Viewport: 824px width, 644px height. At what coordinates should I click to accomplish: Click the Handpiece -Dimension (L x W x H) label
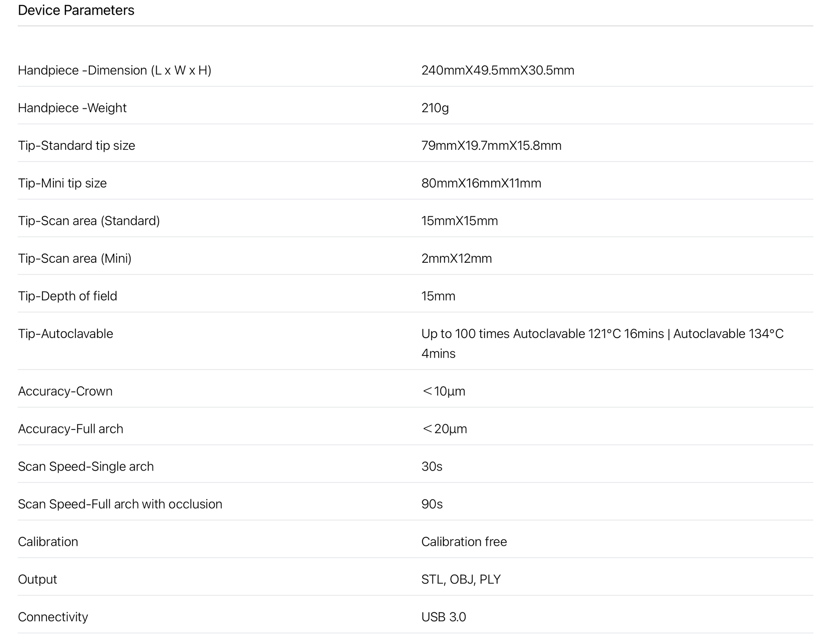(x=114, y=70)
